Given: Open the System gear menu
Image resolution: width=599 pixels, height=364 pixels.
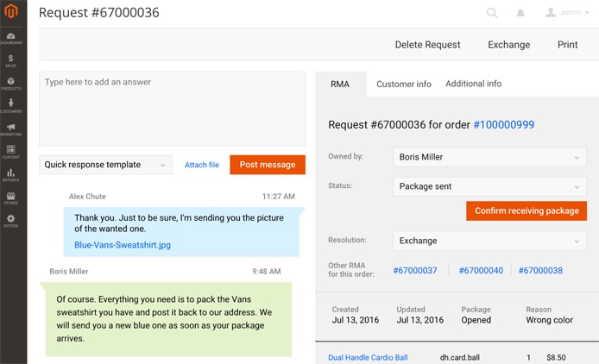Looking at the screenshot, I should coord(10,221).
